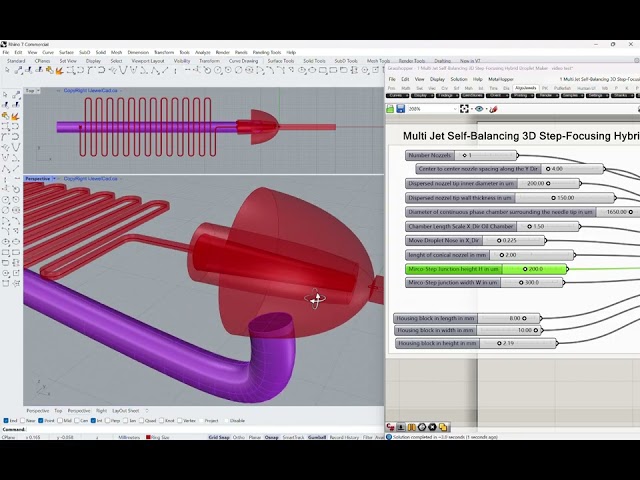640x480 pixels.
Task: Click the Zoom Extents canvas icon
Action: pos(464,109)
